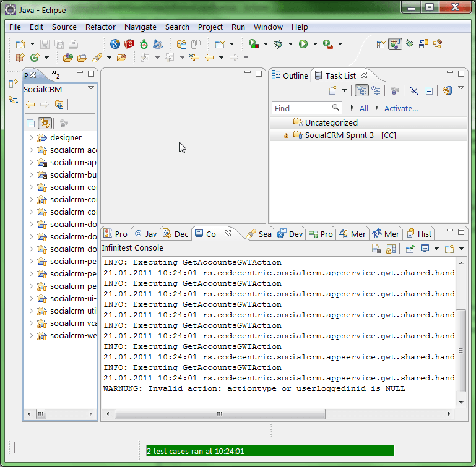Click the Activate... link in the Task List
This screenshot has height=467, width=476.
(x=400, y=108)
